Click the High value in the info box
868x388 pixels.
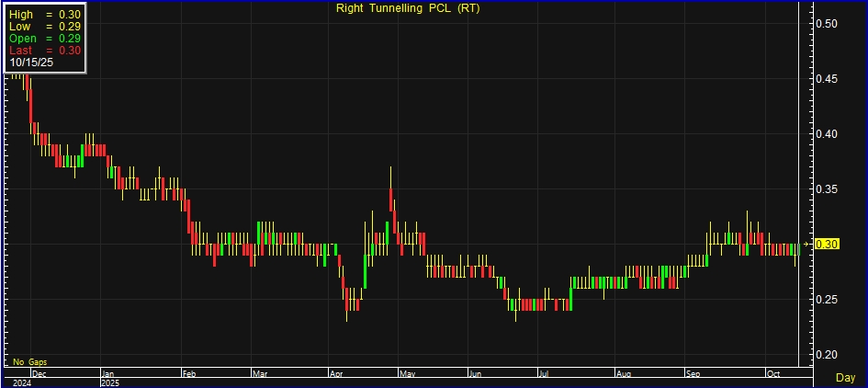click(x=45, y=15)
